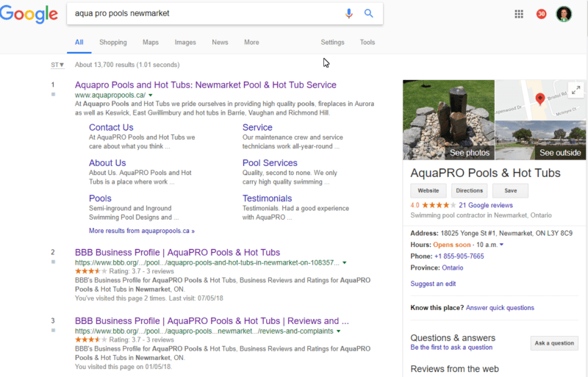Image resolution: width=588 pixels, height=377 pixels.
Task: Expand the arrow after the first BBB URL
Action: pyautogui.click(x=344, y=262)
